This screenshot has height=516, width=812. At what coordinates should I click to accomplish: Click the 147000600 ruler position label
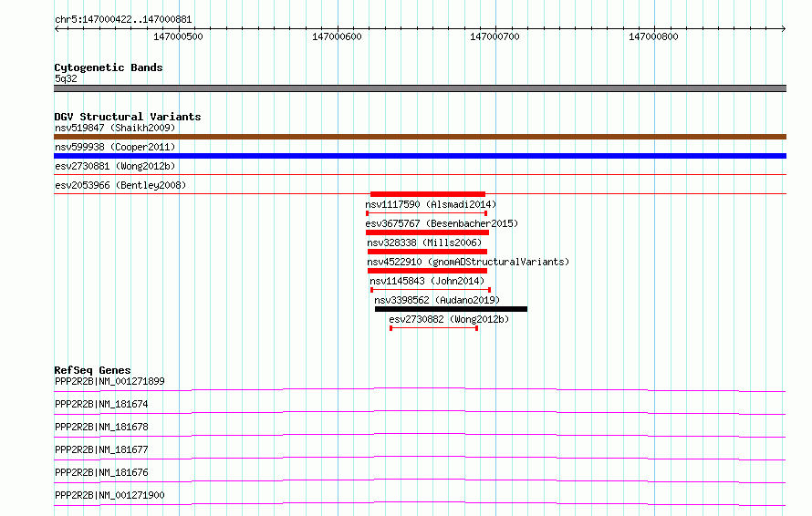coord(337,36)
